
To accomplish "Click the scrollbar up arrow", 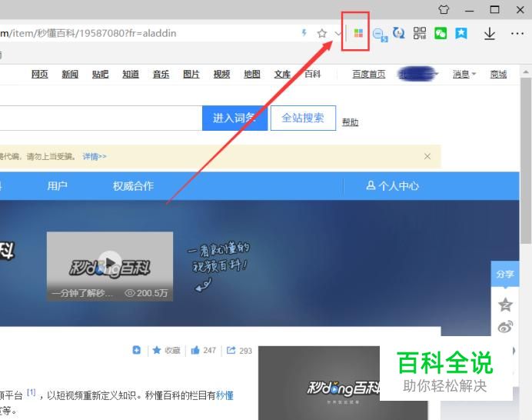I will pyautogui.click(x=526, y=72).
